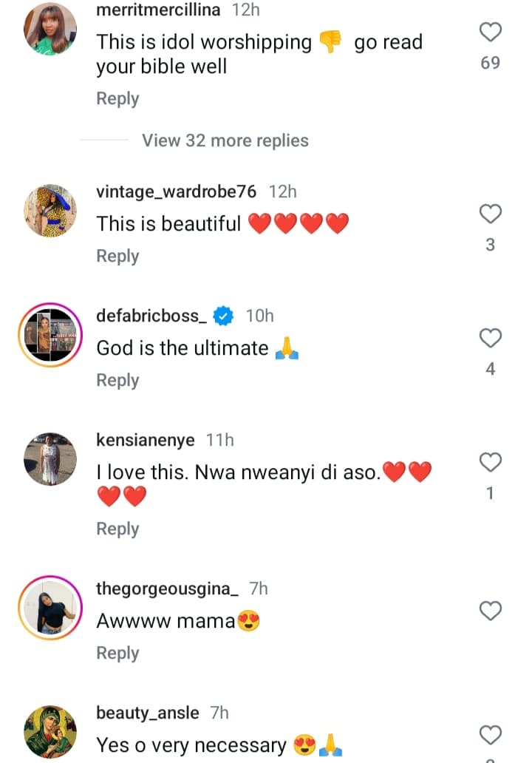Viewport: 532px width, 763px height.
Task: Like defabricboss_ comment with heart icon
Action: (491, 339)
